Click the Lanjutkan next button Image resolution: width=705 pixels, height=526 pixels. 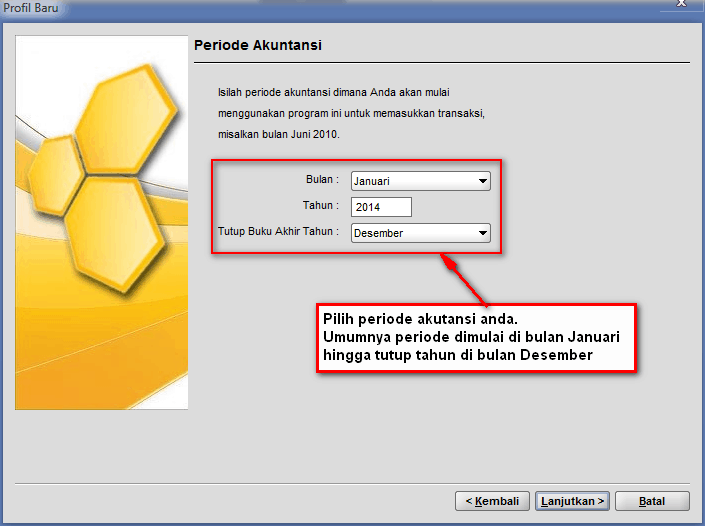point(572,501)
